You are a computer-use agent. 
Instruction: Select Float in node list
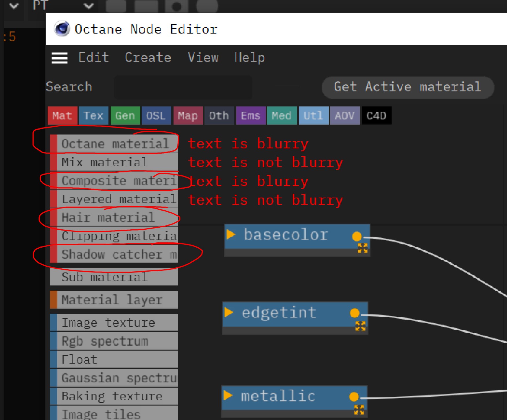coord(114,360)
